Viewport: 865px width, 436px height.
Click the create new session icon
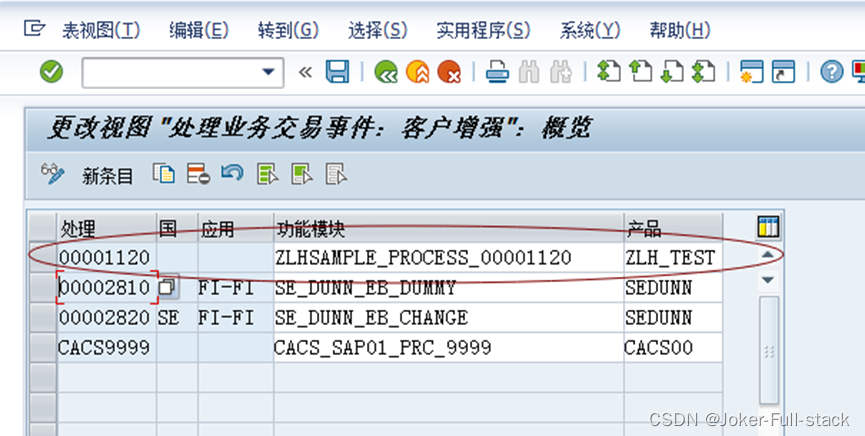coord(751,72)
